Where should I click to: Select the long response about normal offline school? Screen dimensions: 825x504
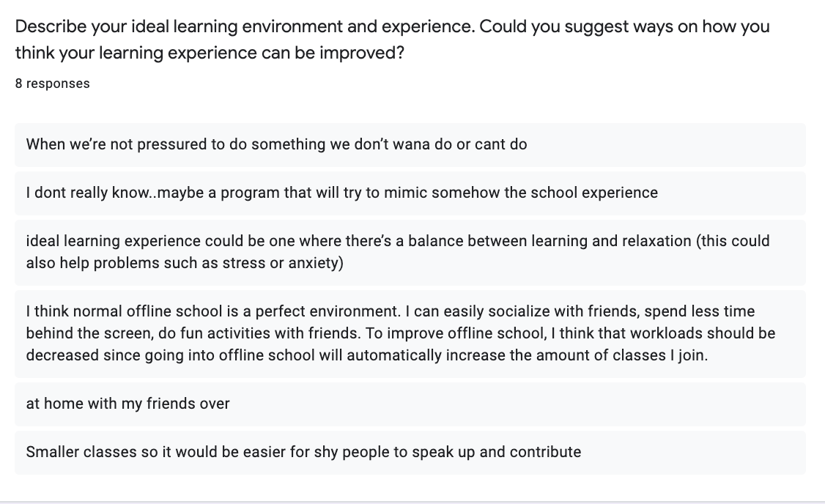pyautogui.click(x=410, y=333)
